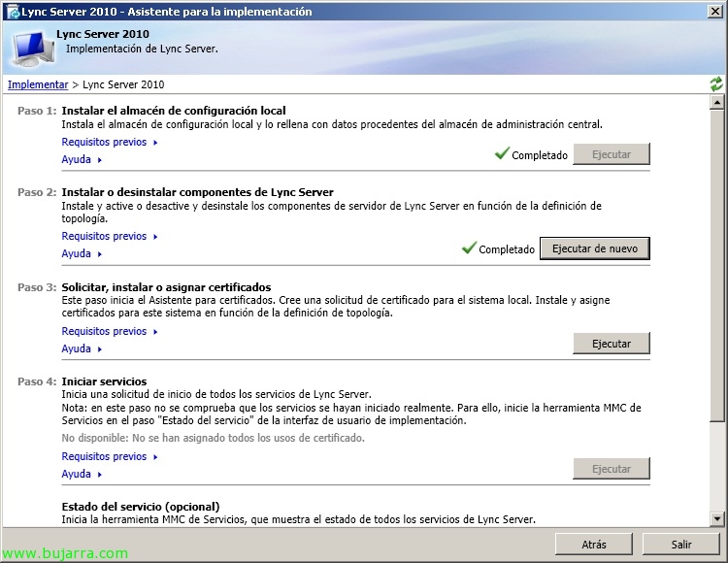Click the title bar application icon
The height and width of the screenshot is (563, 728).
coord(13,12)
